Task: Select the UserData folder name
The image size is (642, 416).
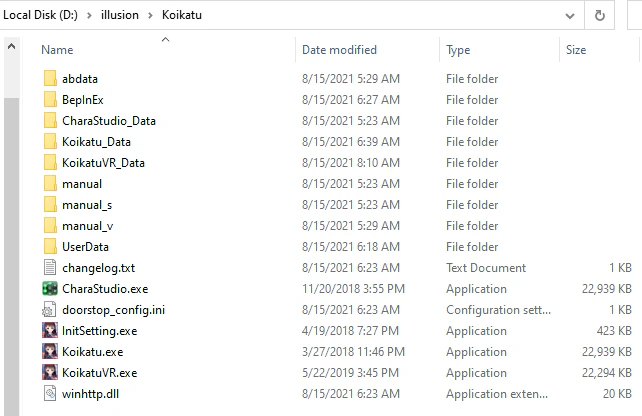Action: point(85,246)
